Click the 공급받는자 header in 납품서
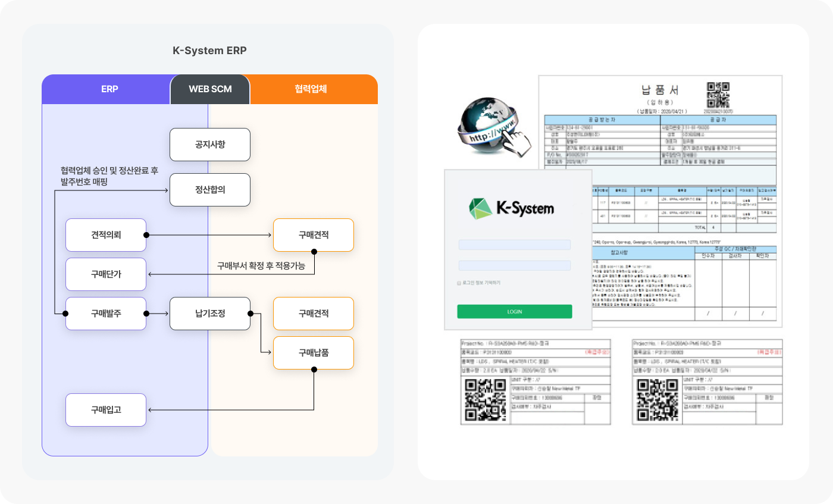The image size is (833, 504). (602, 119)
